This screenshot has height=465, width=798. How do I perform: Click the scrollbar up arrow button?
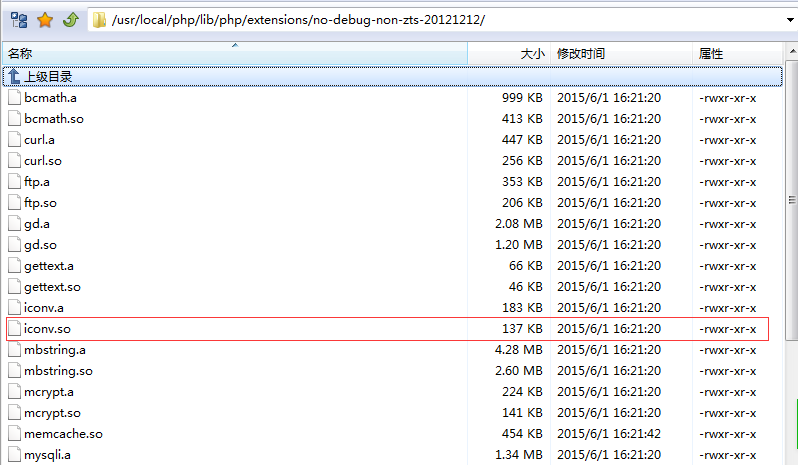[x=792, y=51]
